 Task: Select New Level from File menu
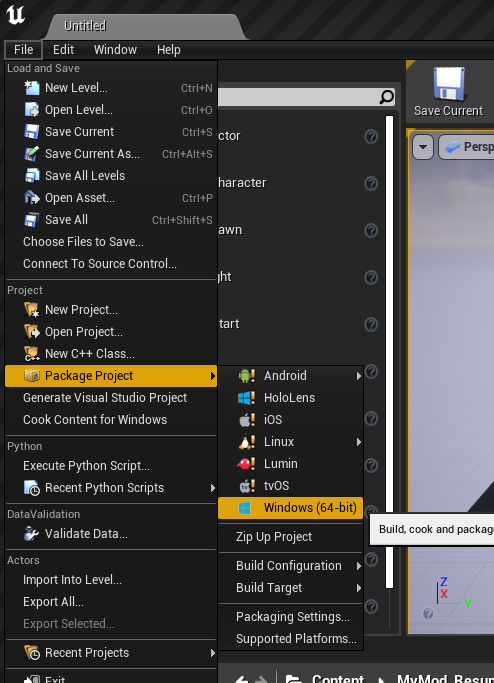111,88
